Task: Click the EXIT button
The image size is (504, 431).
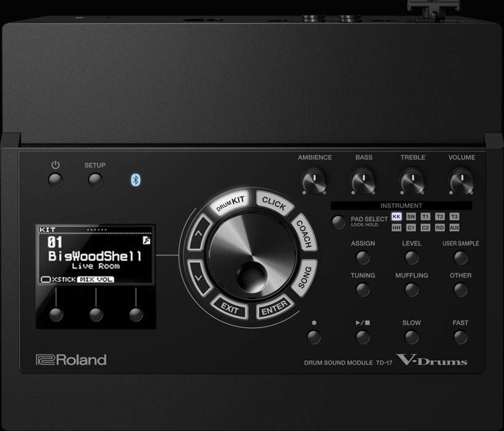Action: point(230,308)
